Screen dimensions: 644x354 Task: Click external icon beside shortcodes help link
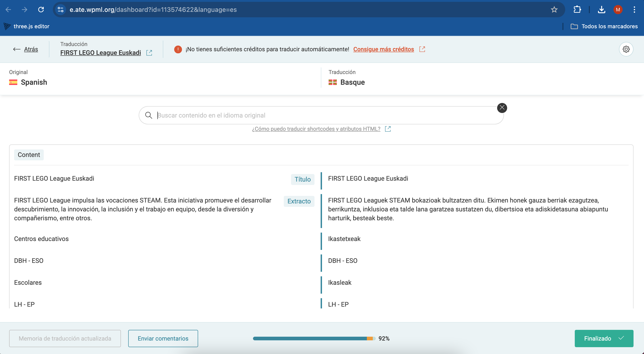(388, 129)
